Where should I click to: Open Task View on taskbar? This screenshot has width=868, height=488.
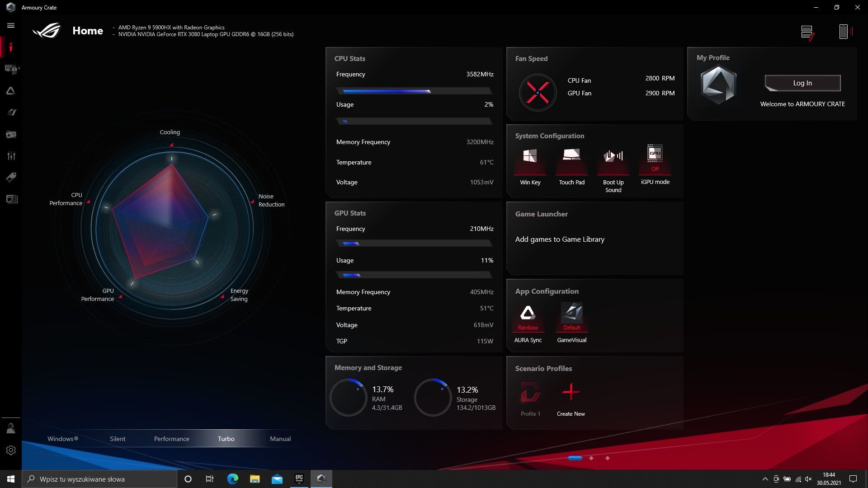(x=209, y=479)
